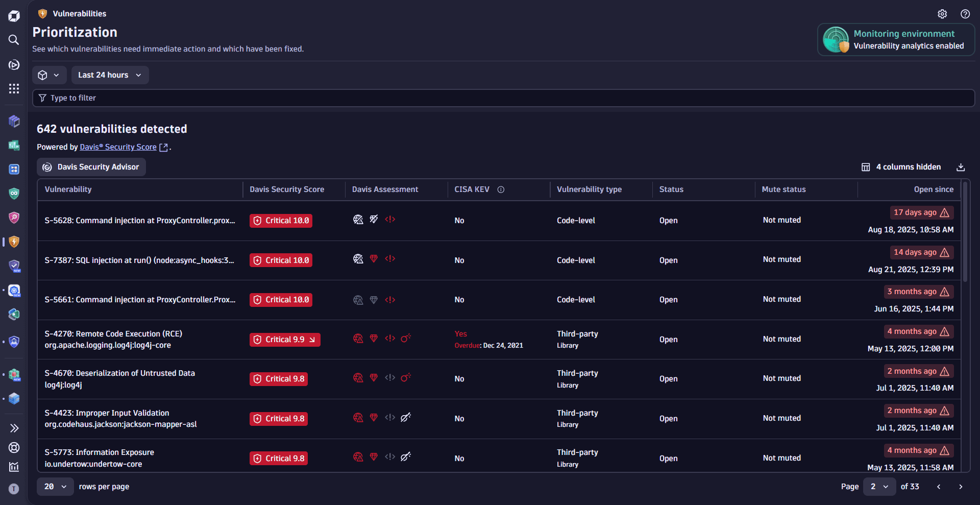Go to the previous page

pos(939,487)
